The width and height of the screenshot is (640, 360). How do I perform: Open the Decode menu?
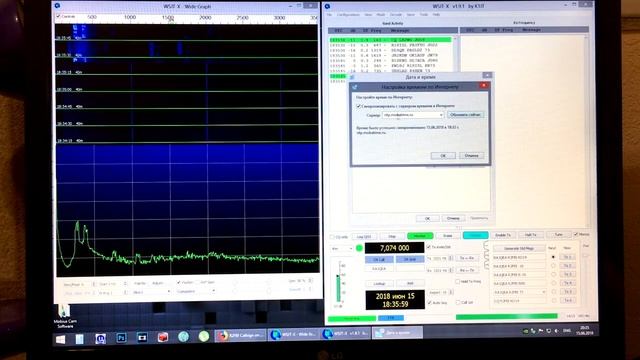tap(396, 15)
